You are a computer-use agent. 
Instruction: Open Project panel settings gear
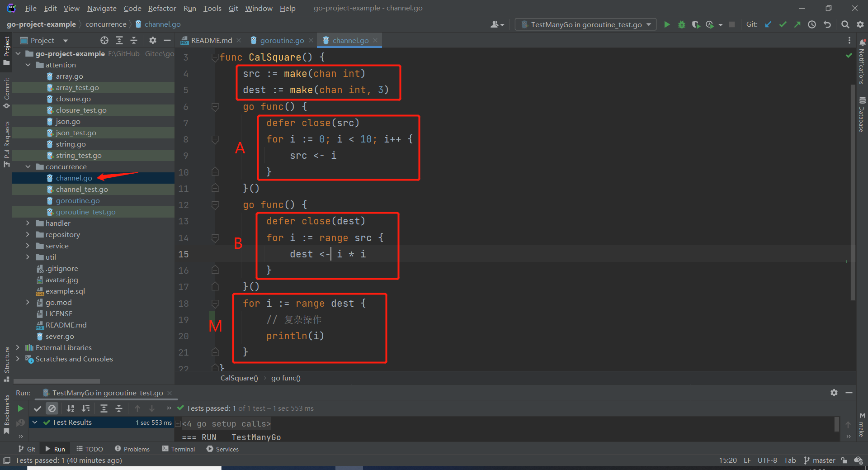coord(153,41)
